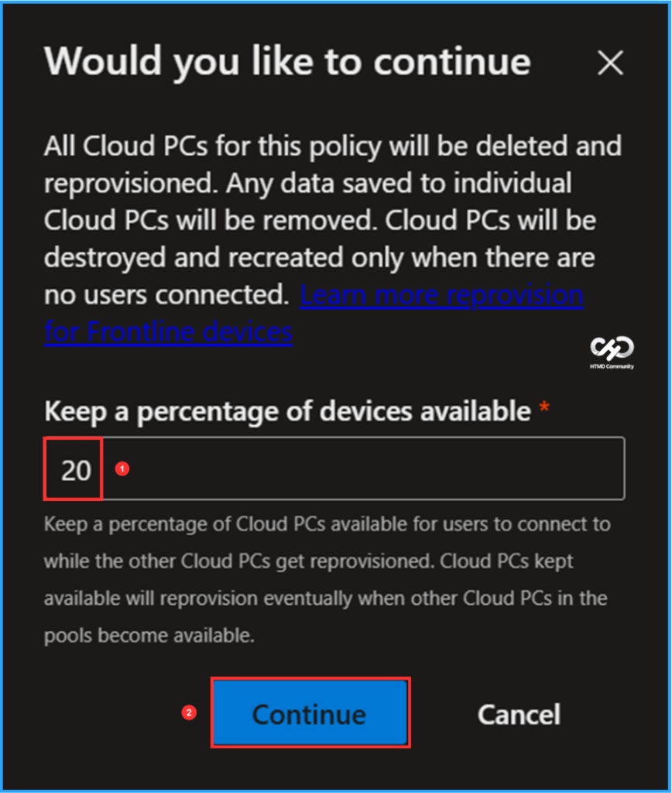Click the red asterisk next to the percentage label
672x793 pixels.
click(544, 409)
